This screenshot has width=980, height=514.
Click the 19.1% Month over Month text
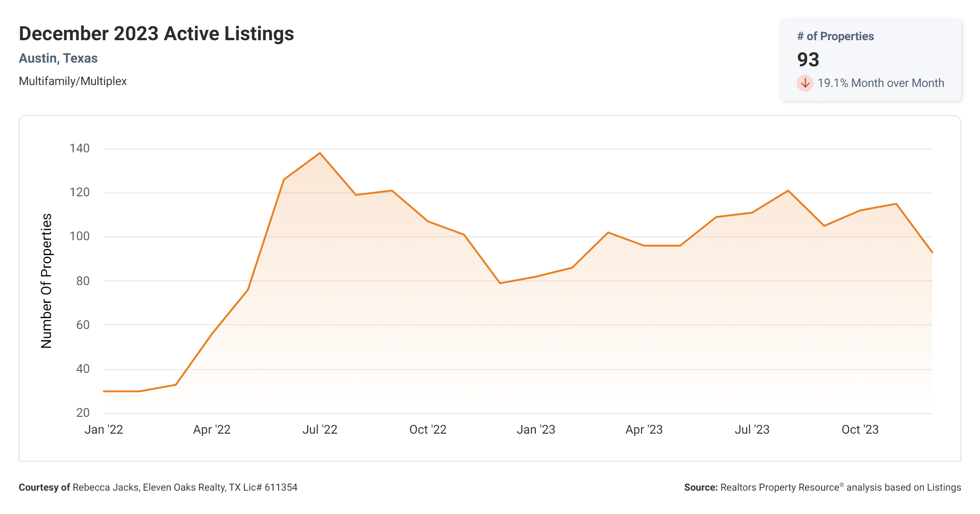(880, 83)
